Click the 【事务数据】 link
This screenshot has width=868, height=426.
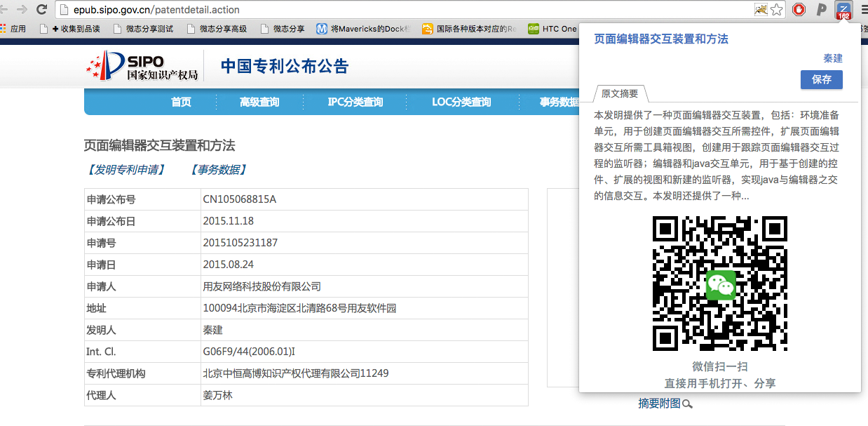tap(218, 170)
